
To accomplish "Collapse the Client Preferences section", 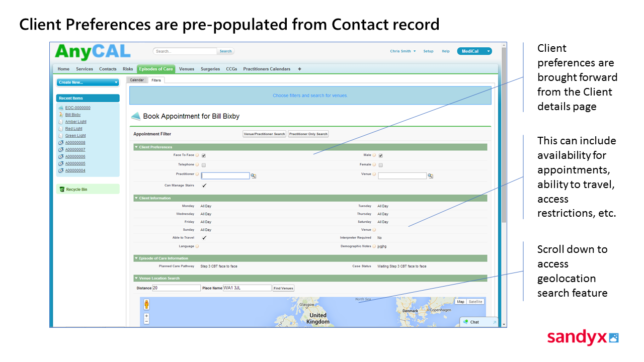I will click(x=136, y=147).
